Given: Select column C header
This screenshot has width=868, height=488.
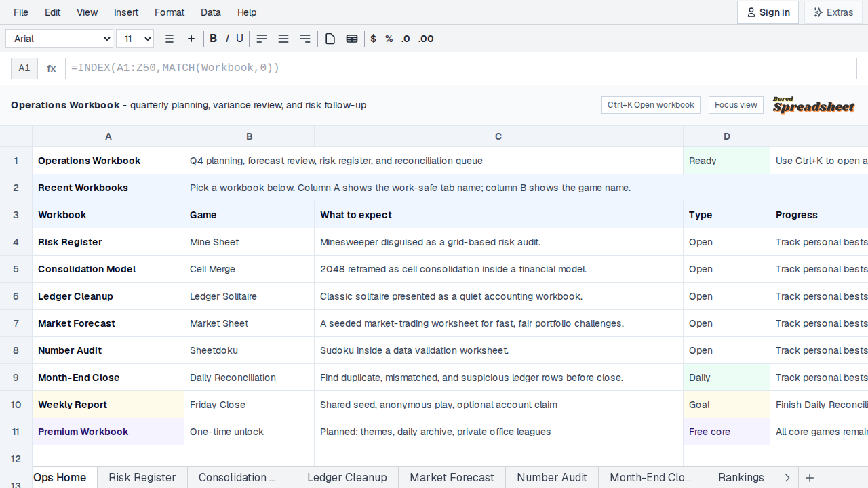Looking at the screenshot, I should 498,136.
